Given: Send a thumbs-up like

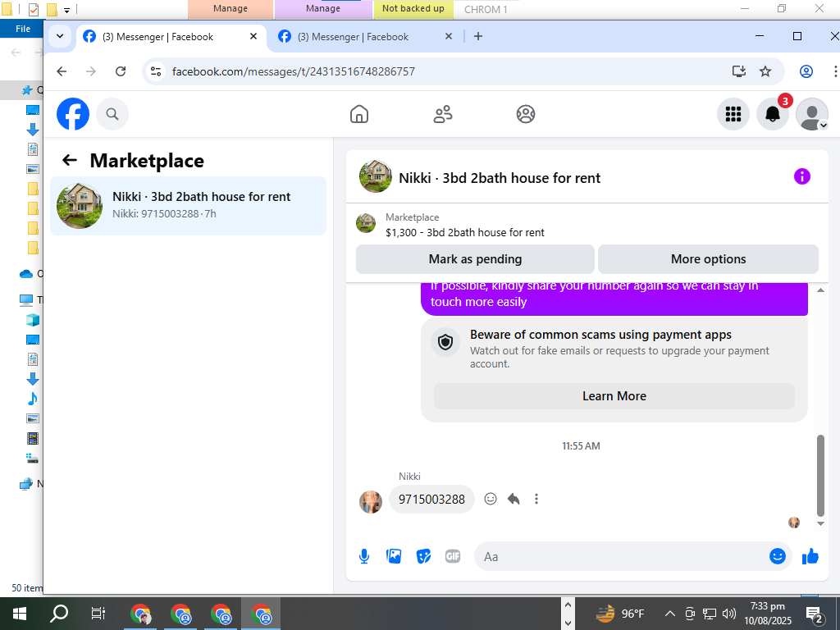Looking at the screenshot, I should [x=810, y=557].
